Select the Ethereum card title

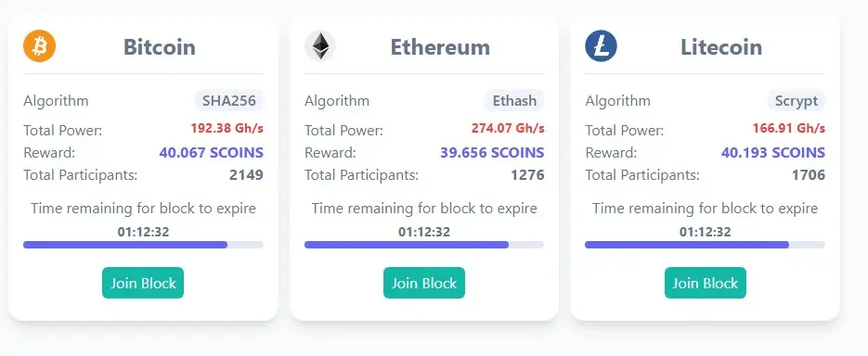(441, 47)
